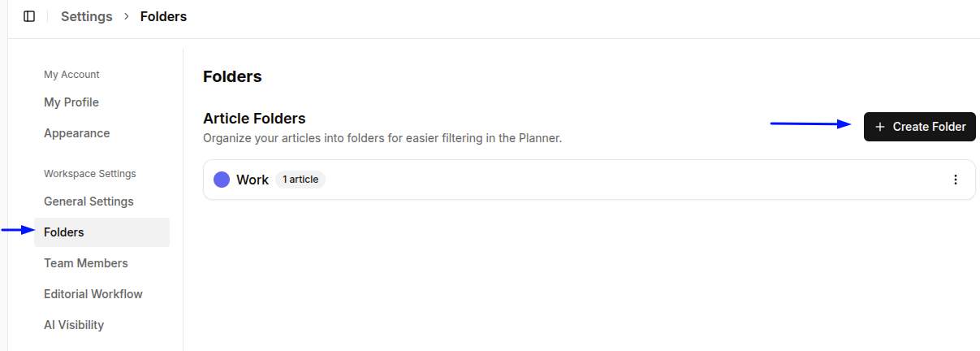Image resolution: width=980 pixels, height=351 pixels.
Task: Select Folders in the settings sidebar
Action: (64, 232)
